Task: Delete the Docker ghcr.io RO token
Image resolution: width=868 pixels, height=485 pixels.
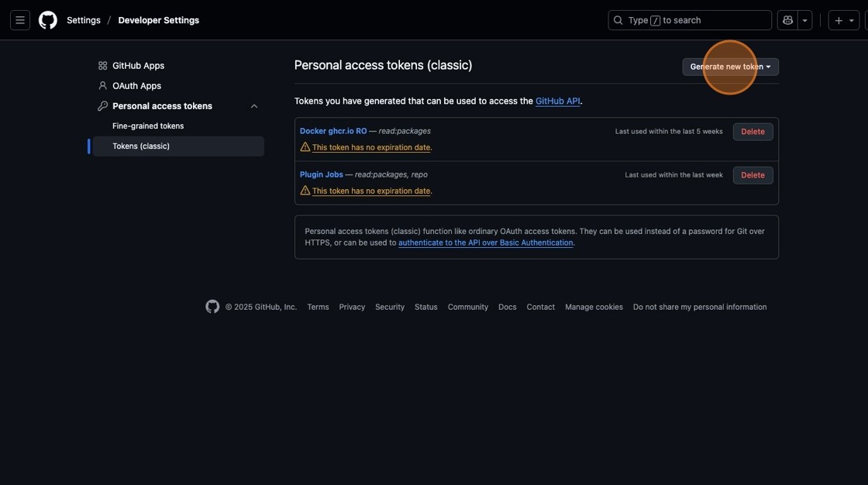Action: [x=753, y=132]
